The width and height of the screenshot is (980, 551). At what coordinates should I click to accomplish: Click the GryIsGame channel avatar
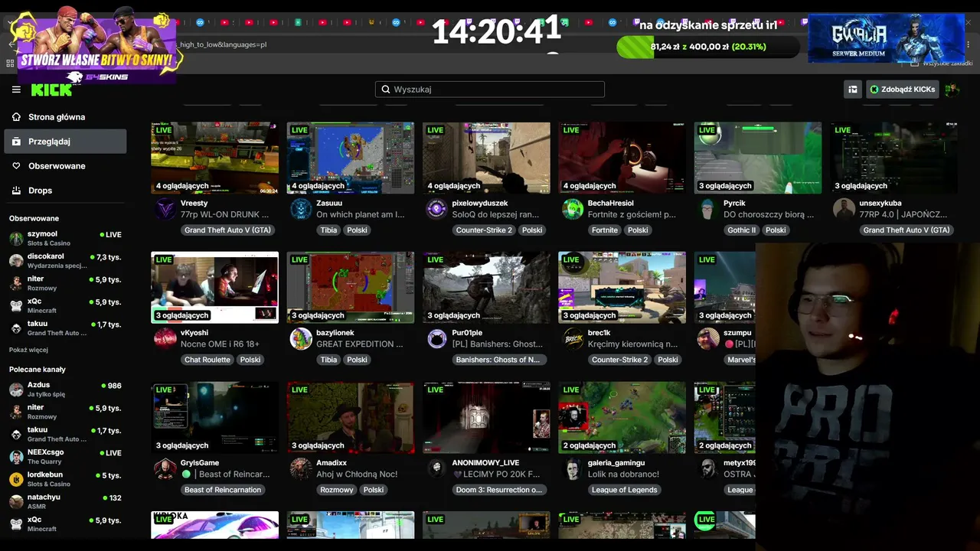pos(165,468)
